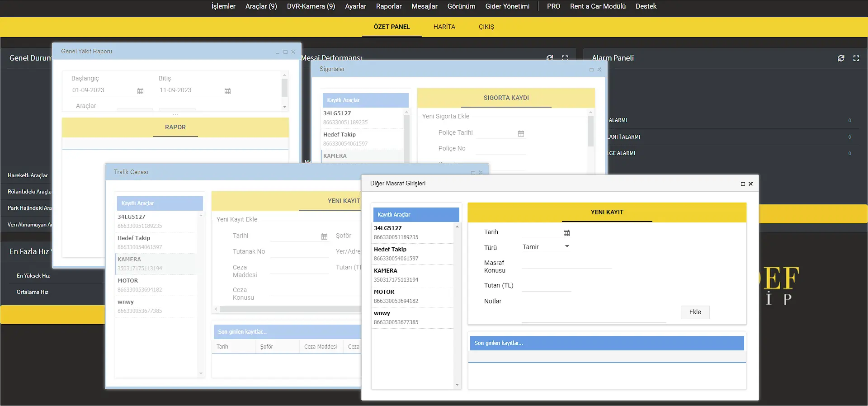868x406 pixels.
Task: Open the Tarih calendar picker in Diğer Masraf
Action: tap(566, 233)
